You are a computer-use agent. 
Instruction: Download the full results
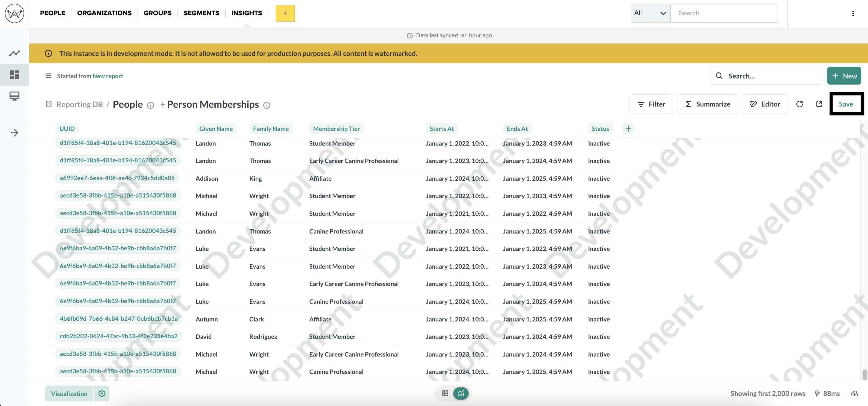coord(855,393)
